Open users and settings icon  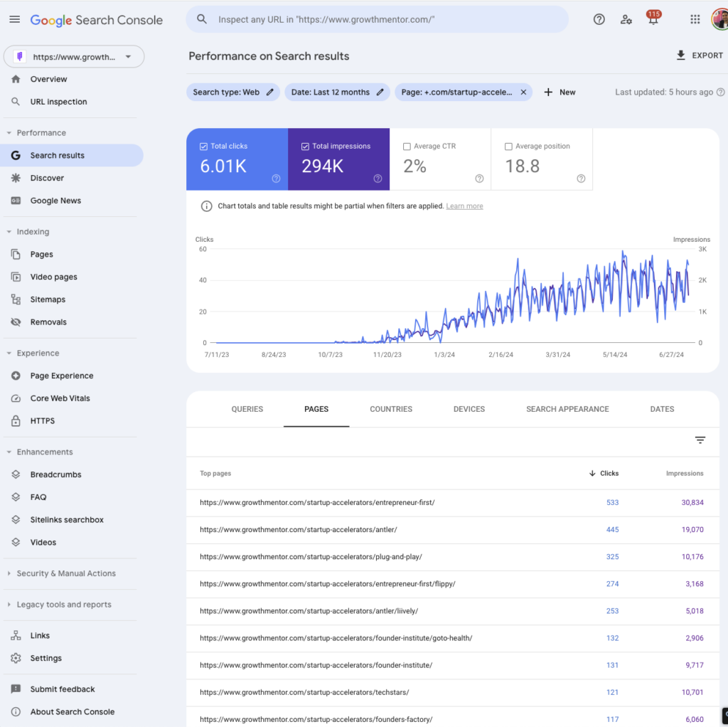click(x=626, y=19)
